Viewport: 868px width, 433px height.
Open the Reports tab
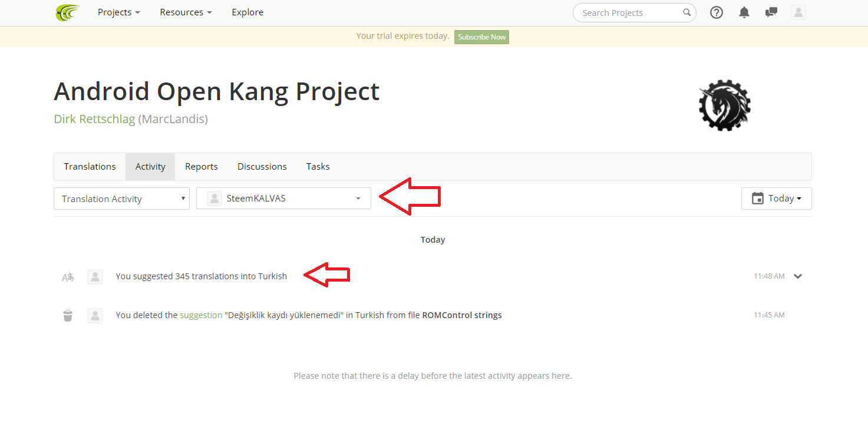pyautogui.click(x=202, y=167)
